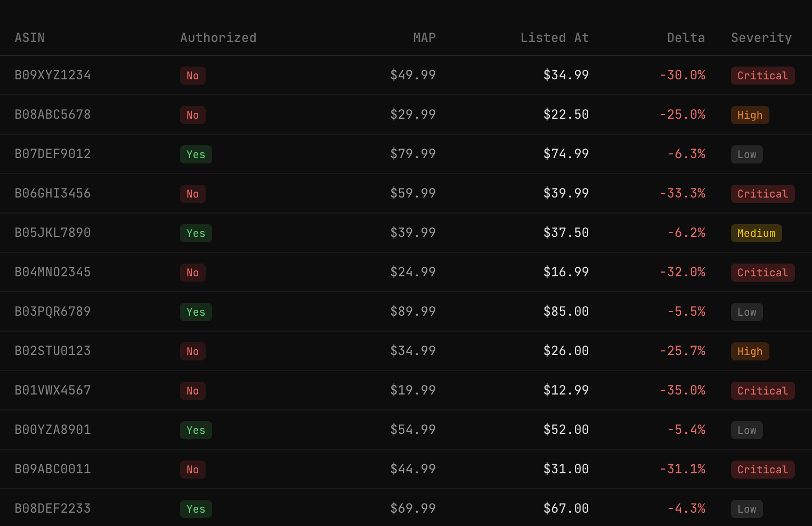Sort by the ASIN column header
The height and width of the screenshot is (526, 812).
[x=30, y=38]
